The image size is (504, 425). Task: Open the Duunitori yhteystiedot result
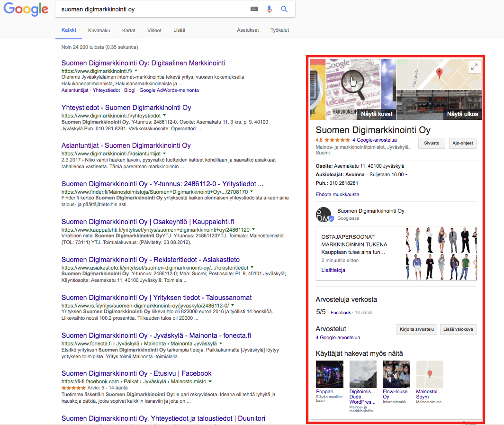(163, 418)
